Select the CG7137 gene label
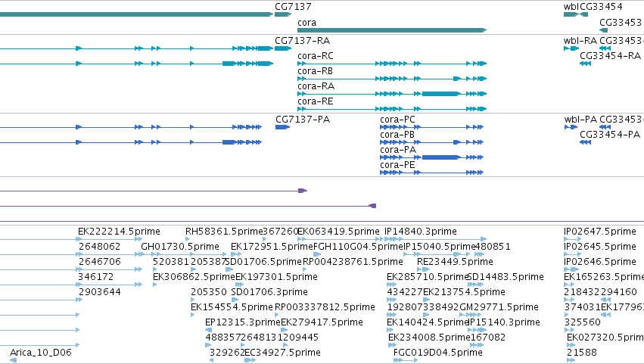This screenshot has height=364, width=644. [x=293, y=7]
